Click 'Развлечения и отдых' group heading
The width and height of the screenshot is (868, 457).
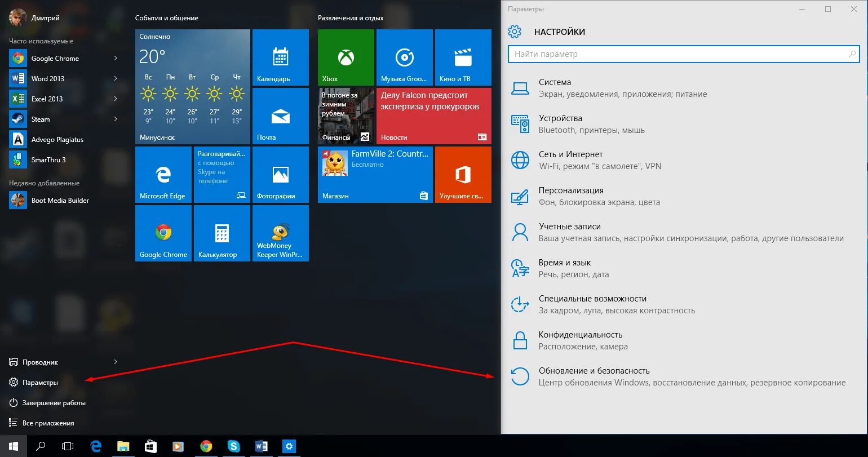(x=351, y=18)
